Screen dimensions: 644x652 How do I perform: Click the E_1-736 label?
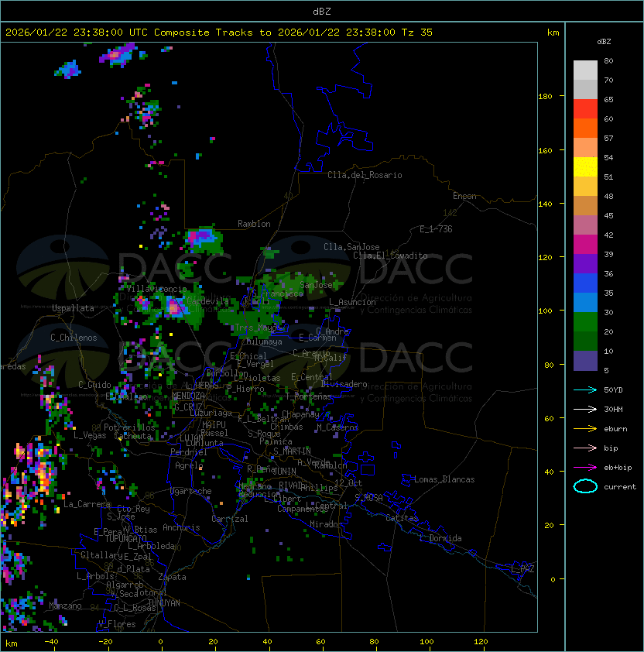[x=436, y=229]
